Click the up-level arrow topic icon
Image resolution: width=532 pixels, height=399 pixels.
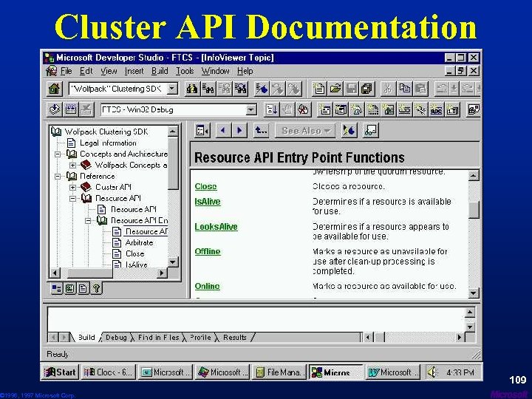pyautogui.click(x=261, y=130)
